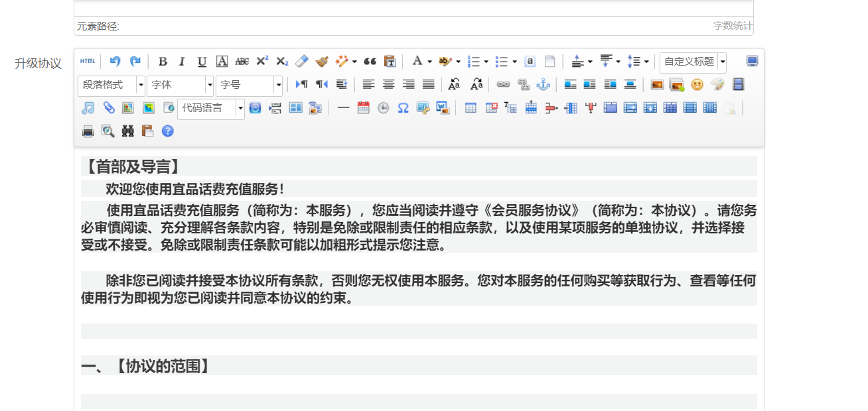Toggle superscript formatting
Image resolution: width=868 pixels, height=411 pixels.
pos(262,62)
